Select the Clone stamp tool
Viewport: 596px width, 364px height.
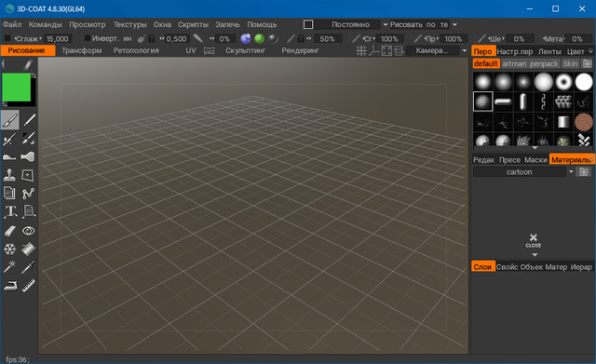coord(9,175)
